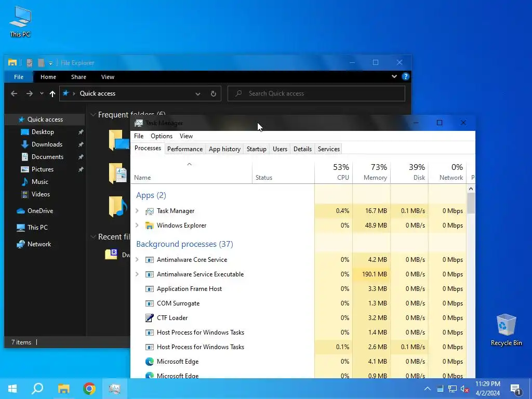Select Videos in navigation pane
The height and width of the screenshot is (399, 532).
(x=41, y=194)
